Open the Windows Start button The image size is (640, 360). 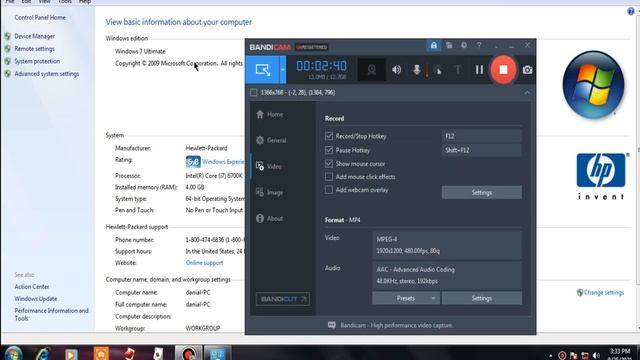(x=13, y=353)
